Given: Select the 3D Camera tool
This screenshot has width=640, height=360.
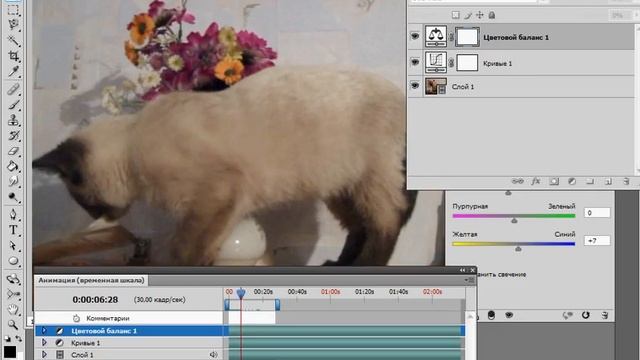Looking at the screenshot, I should tap(13, 294).
